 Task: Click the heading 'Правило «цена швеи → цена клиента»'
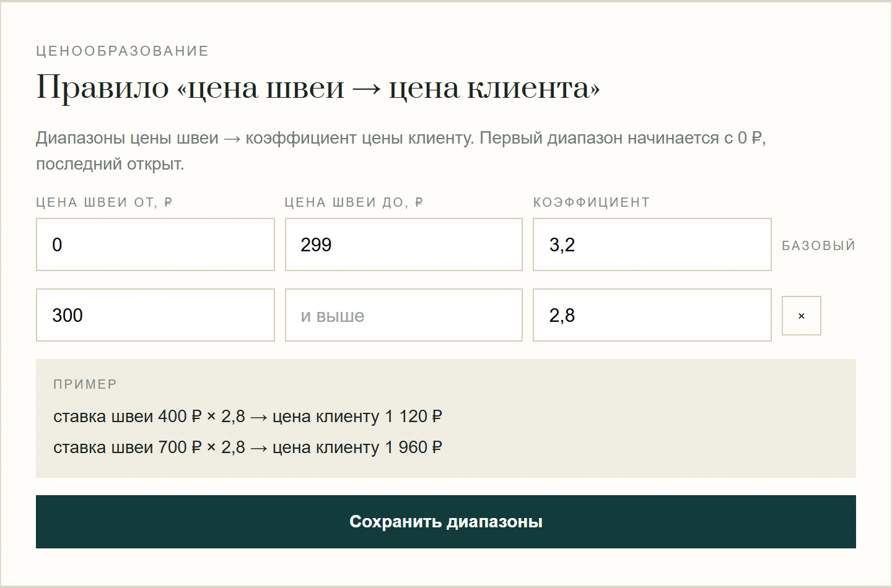(x=318, y=87)
